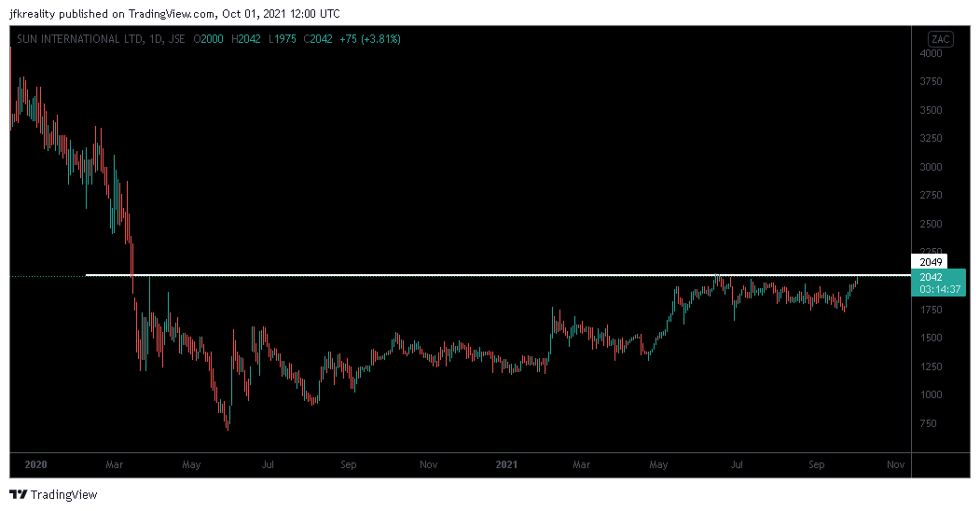
Task: Click the 2750 price axis label
Action: click(x=931, y=195)
